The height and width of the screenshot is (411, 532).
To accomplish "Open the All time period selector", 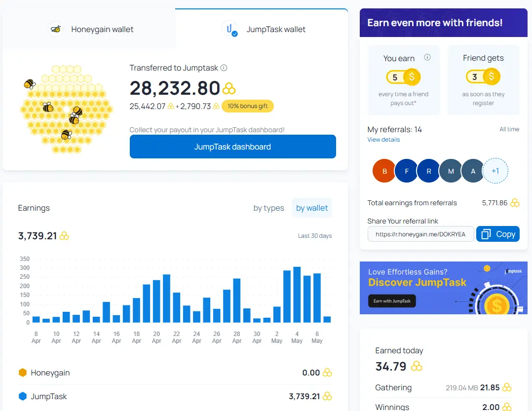I will coord(509,129).
